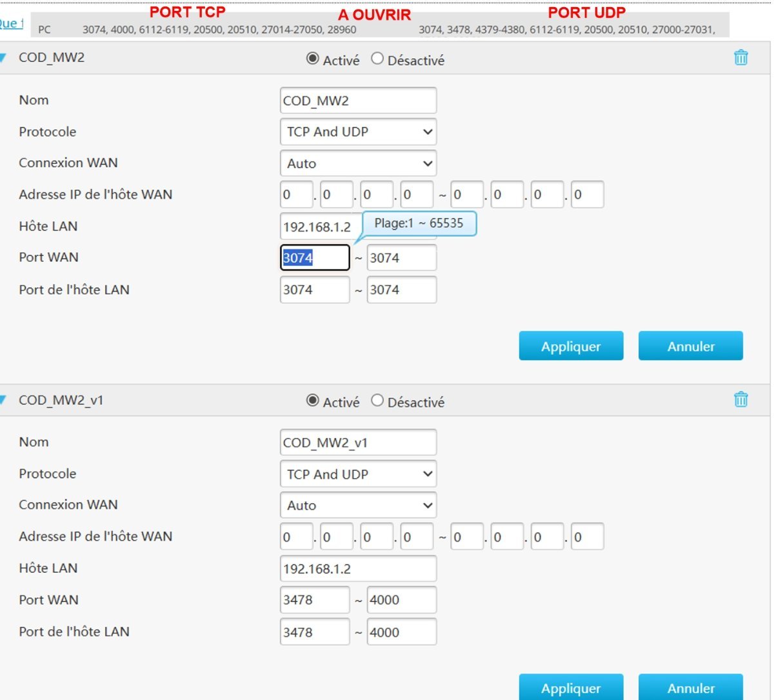Open the Protocole dropdown for COD_MW2
Image resolution: width=774 pixels, height=700 pixels.
[x=358, y=132]
